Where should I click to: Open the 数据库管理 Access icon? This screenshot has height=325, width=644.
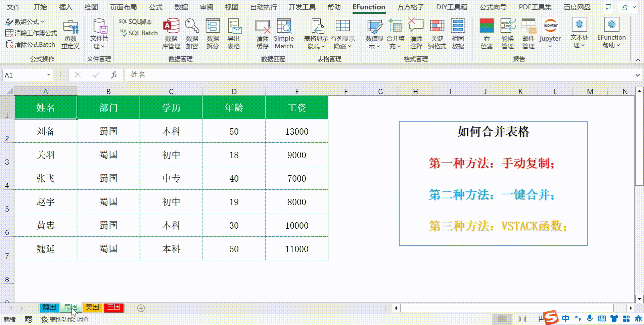point(171,26)
